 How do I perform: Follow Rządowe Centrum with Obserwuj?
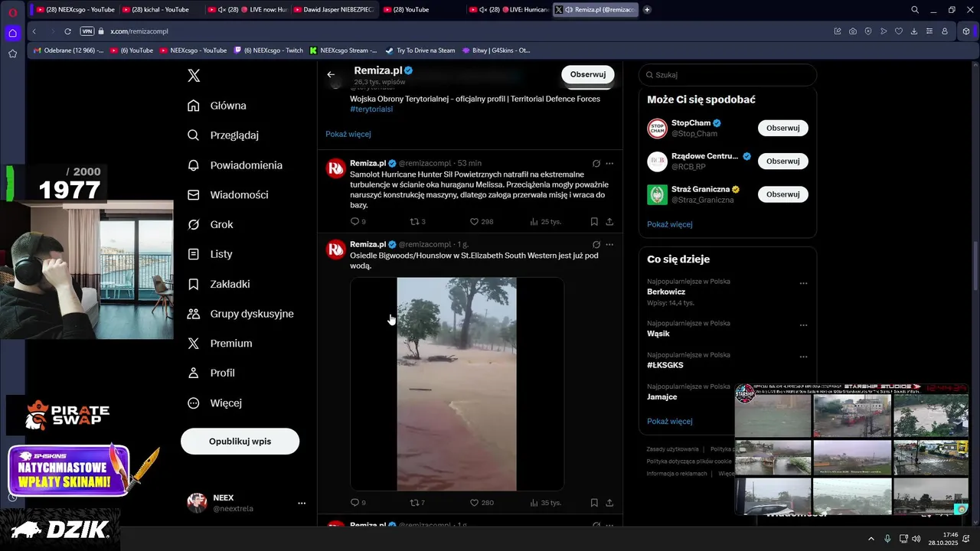click(782, 161)
